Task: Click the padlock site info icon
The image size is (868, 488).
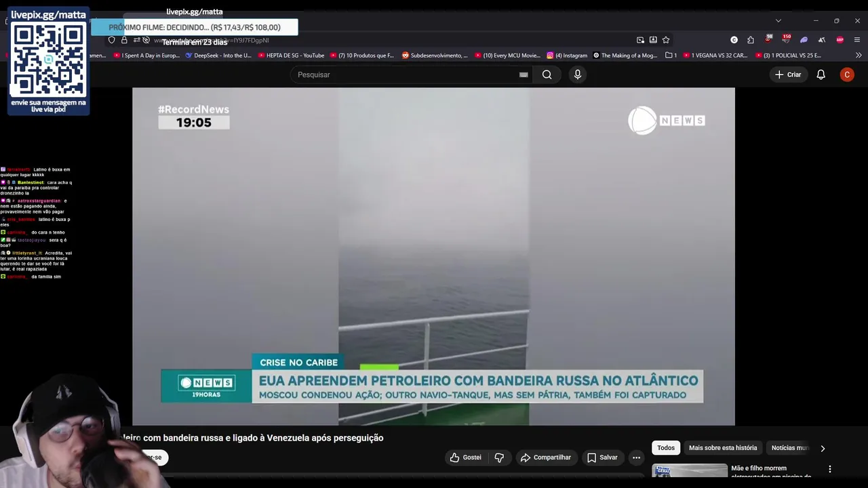Action: (x=124, y=40)
